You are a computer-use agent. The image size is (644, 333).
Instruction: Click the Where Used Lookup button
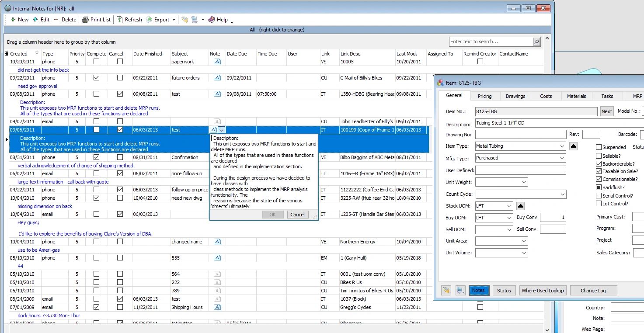(x=543, y=290)
